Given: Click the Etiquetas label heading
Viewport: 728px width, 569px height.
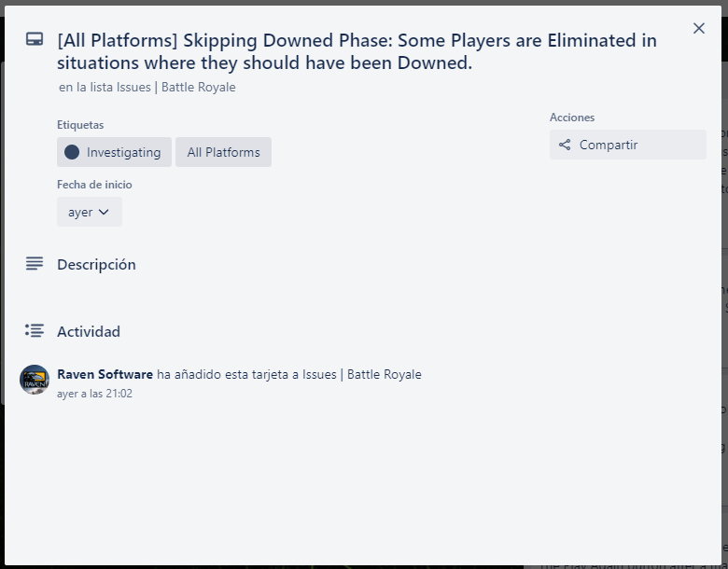Looking at the screenshot, I should (80, 125).
